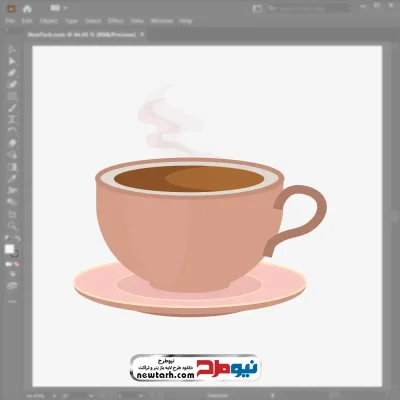
Task: Open the Arrange Documents icon
Action: coord(257,9)
